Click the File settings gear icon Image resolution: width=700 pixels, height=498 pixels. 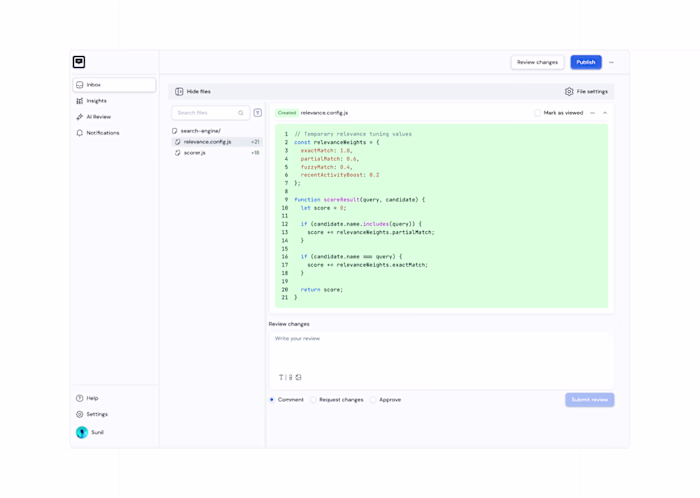(x=569, y=91)
